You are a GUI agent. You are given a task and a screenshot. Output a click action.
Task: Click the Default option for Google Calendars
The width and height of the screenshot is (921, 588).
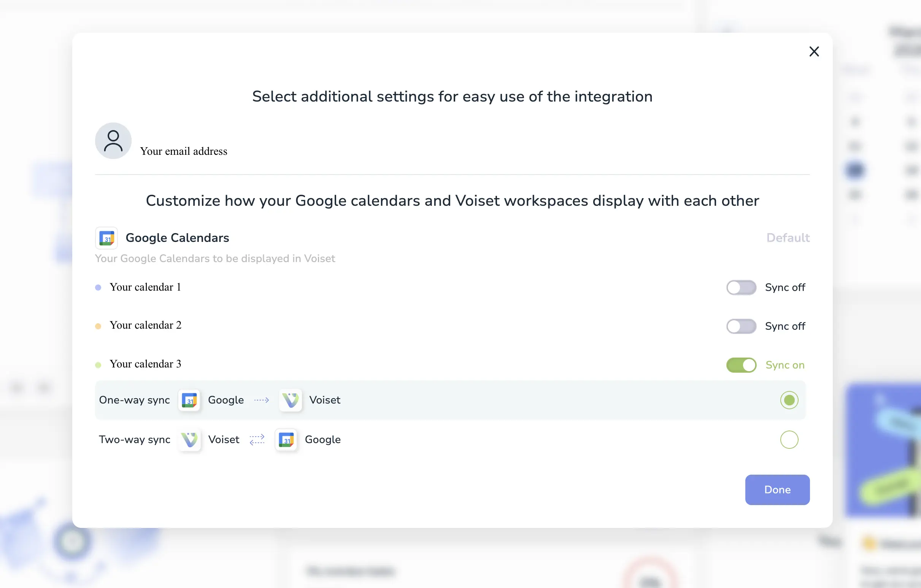(x=788, y=238)
